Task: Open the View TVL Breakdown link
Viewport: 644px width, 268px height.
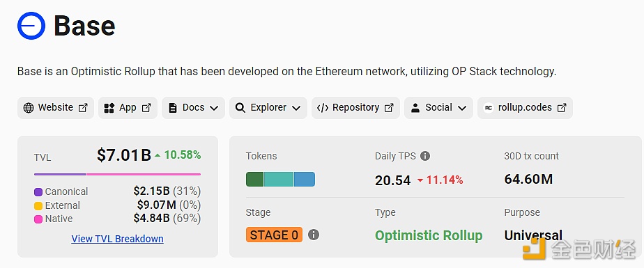Action: pos(118,239)
